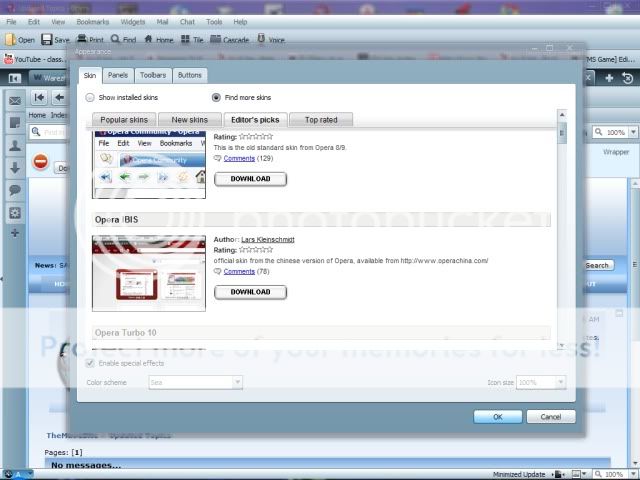The image size is (640, 480).
Task: Click the Search button on the webpage
Action: point(598,265)
